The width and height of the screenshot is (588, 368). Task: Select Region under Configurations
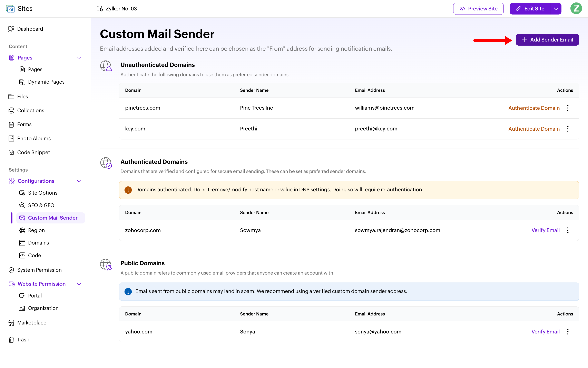[x=37, y=230]
